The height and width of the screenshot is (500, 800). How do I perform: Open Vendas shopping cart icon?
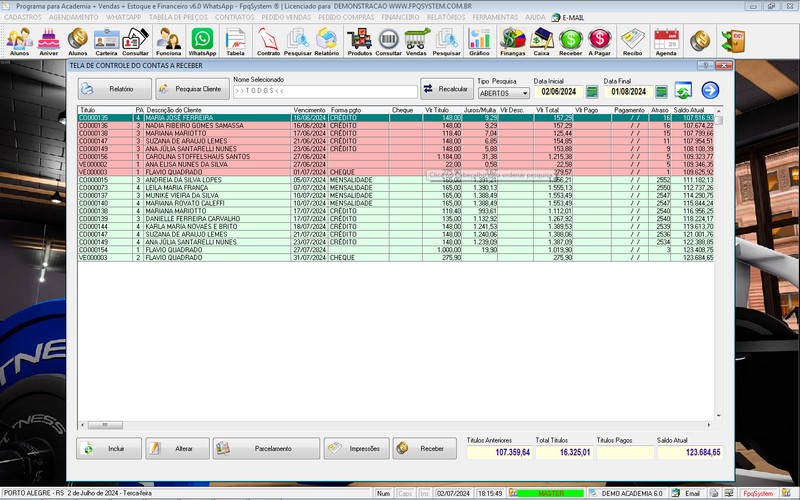click(x=416, y=41)
